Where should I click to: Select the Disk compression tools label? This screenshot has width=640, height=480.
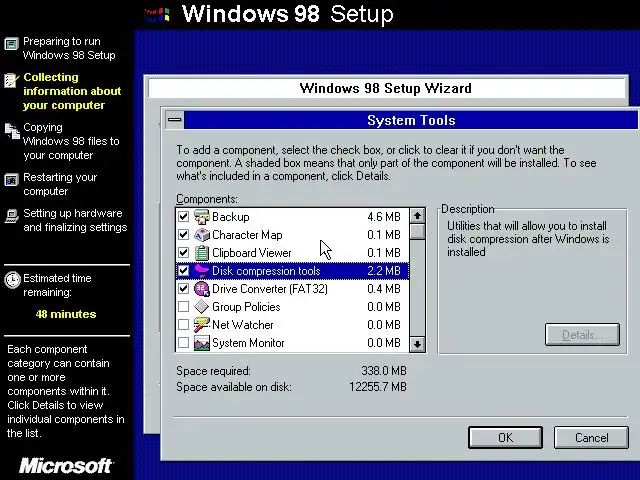point(266,271)
